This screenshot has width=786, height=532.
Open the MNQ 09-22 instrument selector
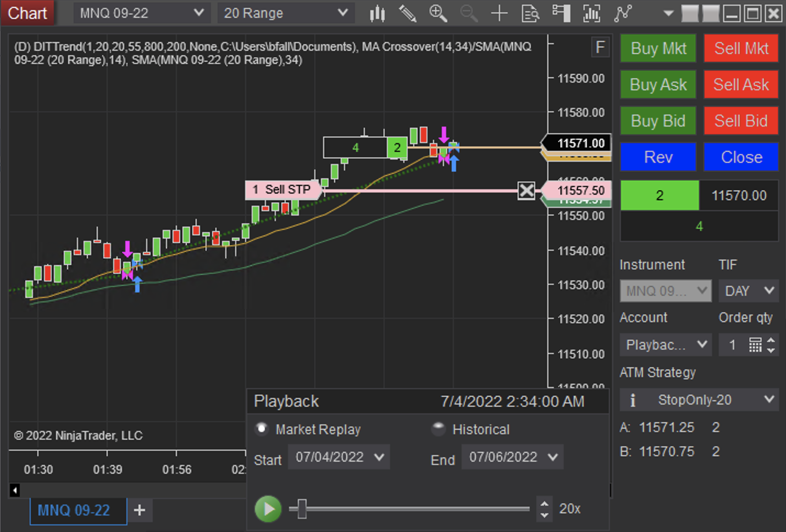point(142,13)
